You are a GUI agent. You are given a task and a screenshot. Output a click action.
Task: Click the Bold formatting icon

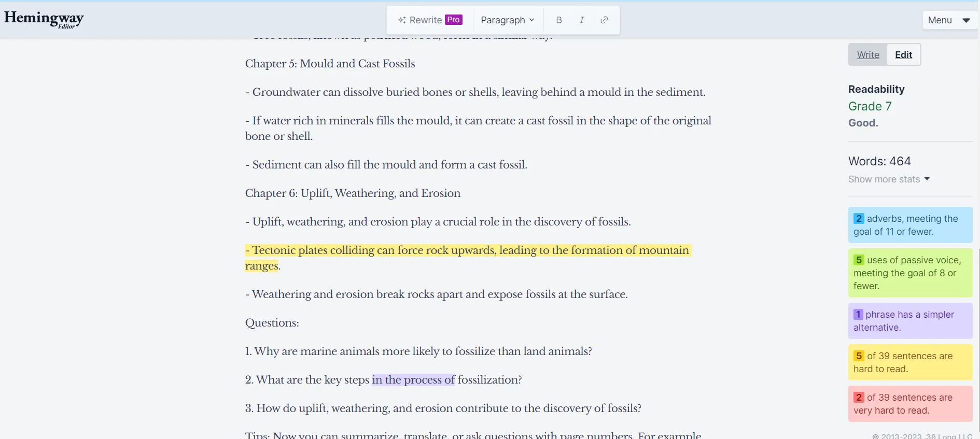(x=558, y=20)
